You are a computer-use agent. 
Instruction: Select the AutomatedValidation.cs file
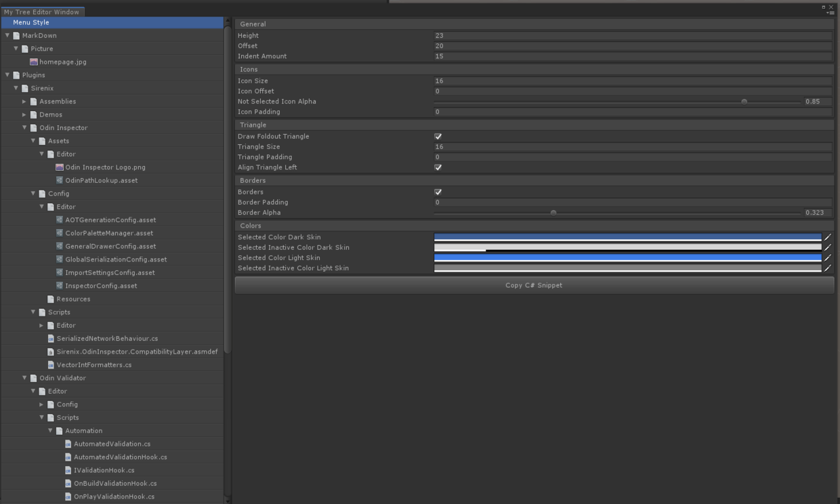tap(112, 444)
